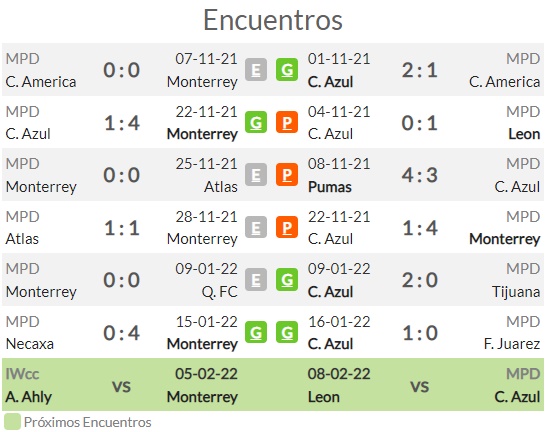Click the orange P badge for 04-11-21 match
This screenshot has width=546, height=432.
(287, 122)
